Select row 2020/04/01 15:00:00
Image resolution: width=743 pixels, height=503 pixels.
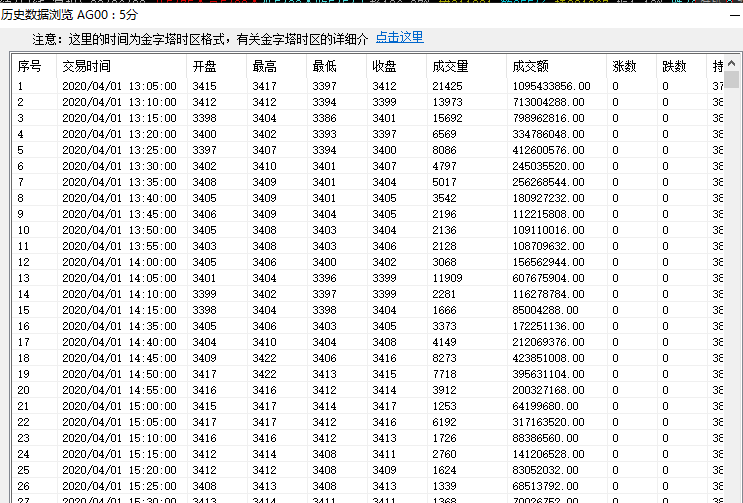(369, 406)
